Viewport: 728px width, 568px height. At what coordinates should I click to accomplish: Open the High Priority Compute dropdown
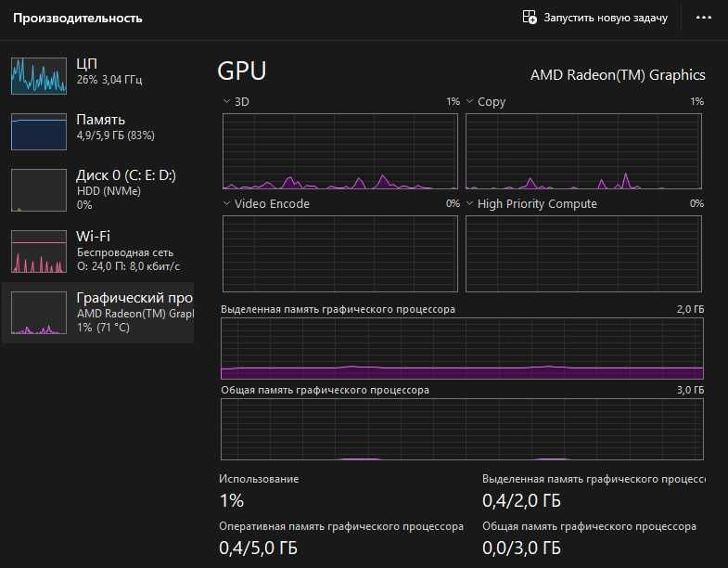[x=470, y=203]
